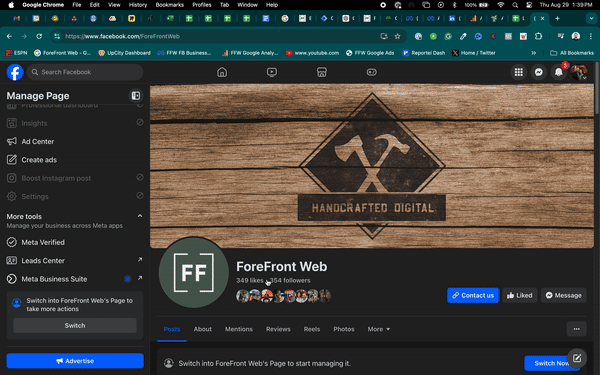Select the Posts tab

click(x=172, y=329)
